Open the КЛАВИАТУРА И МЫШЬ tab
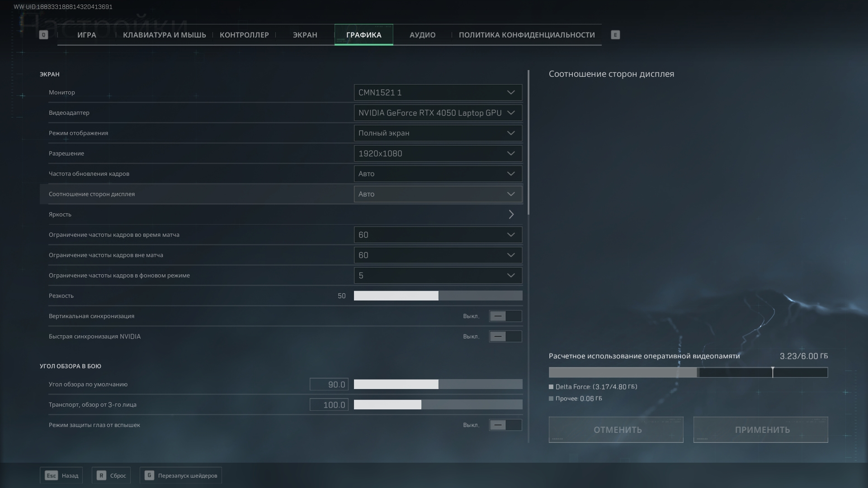The height and width of the screenshot is (488, 868). point(164,35)
